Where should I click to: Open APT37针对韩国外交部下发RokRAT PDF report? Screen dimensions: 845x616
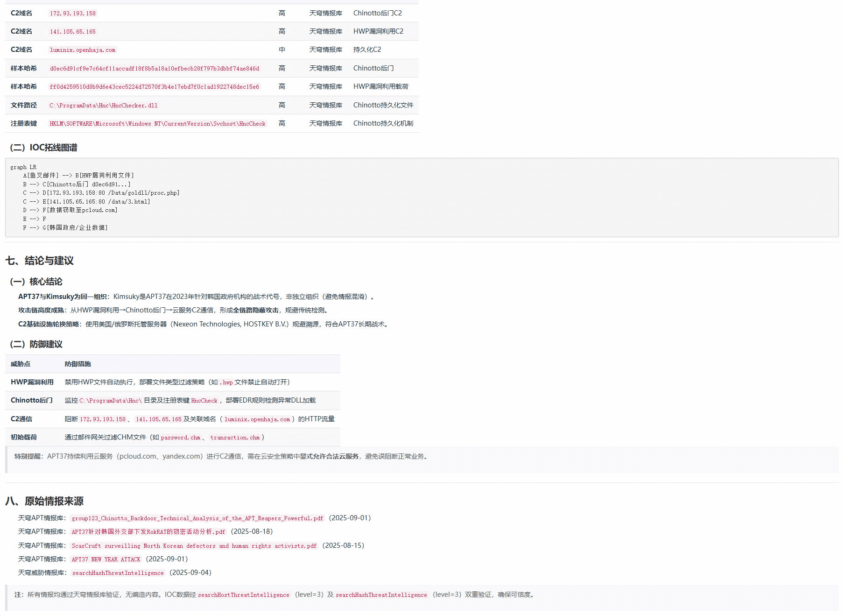tap(148, 531)
